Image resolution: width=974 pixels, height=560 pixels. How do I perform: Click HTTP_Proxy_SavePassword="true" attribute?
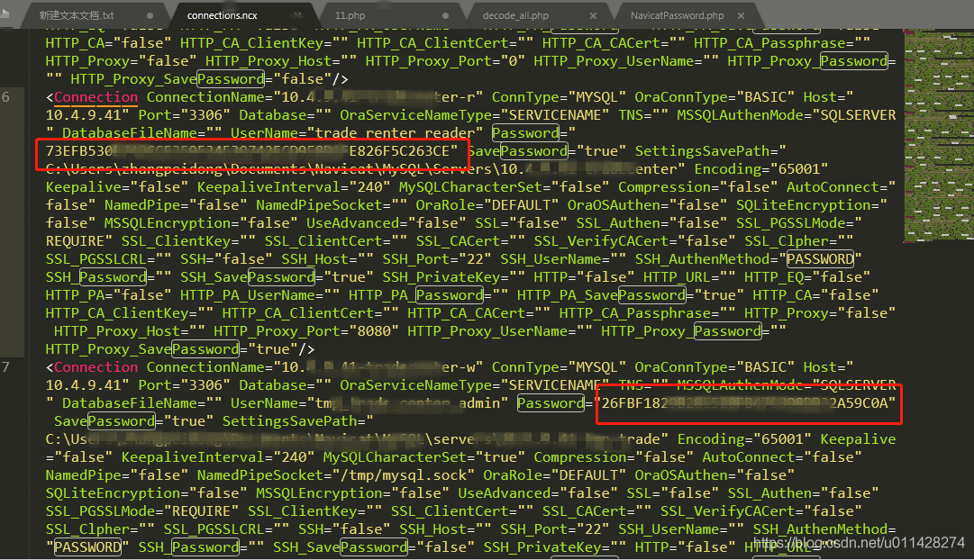click(x=176, y=349)
